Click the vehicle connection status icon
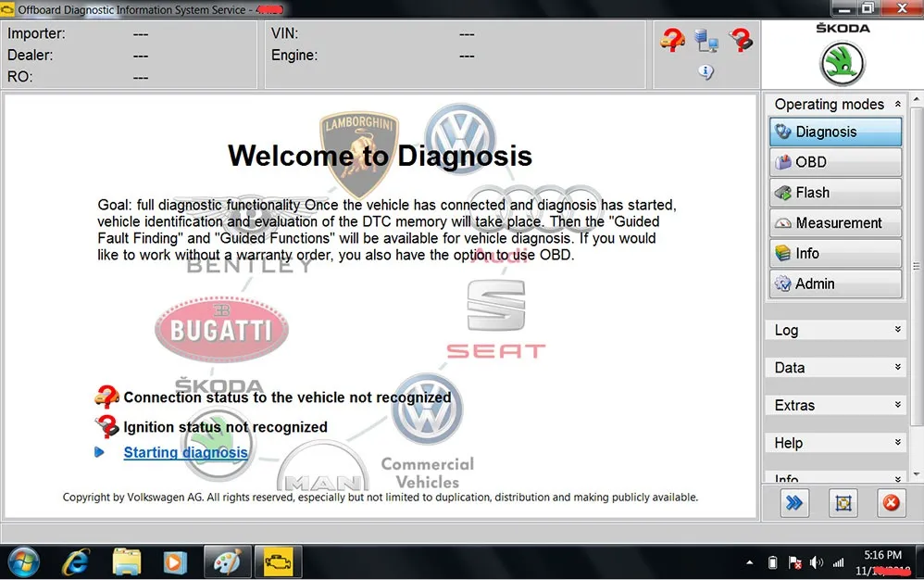This screenshot has height=580, width=924. [672, 40]
